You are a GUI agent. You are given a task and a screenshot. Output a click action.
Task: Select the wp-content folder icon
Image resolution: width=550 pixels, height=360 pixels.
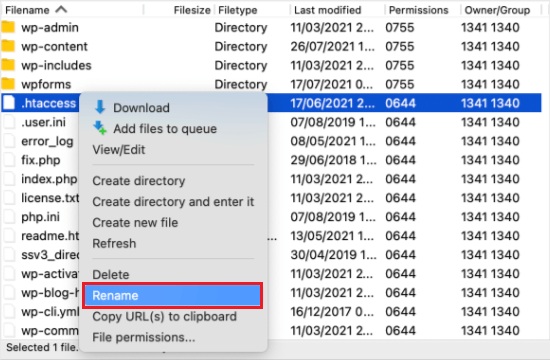pos(8,46)
